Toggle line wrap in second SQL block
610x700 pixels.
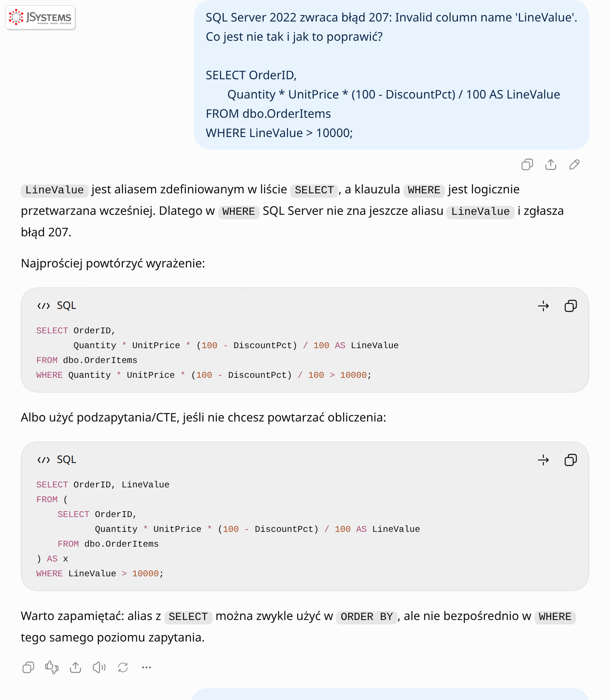(x=543, y=460)
